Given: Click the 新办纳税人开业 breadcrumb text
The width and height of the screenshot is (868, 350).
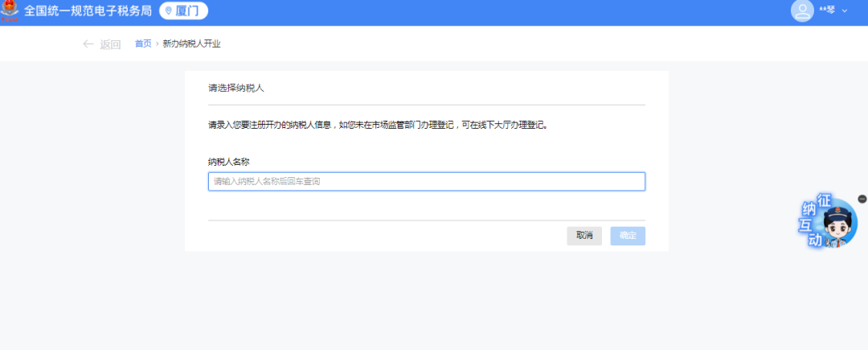Looking at the screenshot, I should (x=191, y=43).
